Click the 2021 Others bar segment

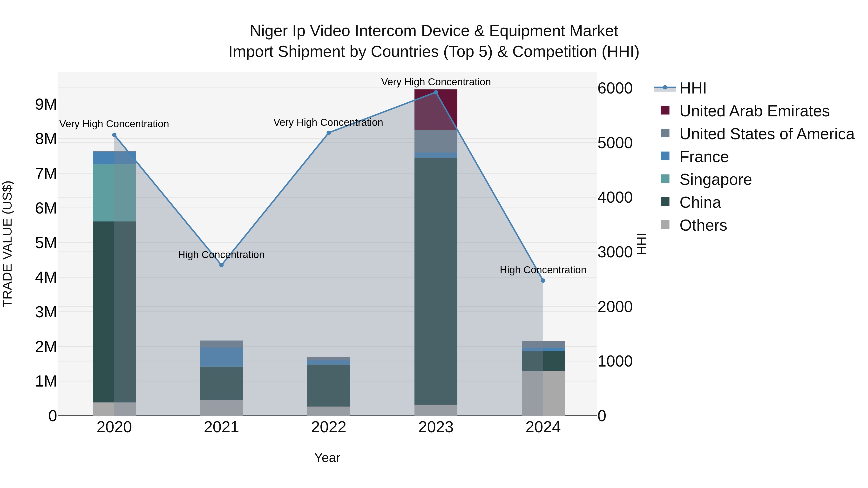tap(221, 408)
